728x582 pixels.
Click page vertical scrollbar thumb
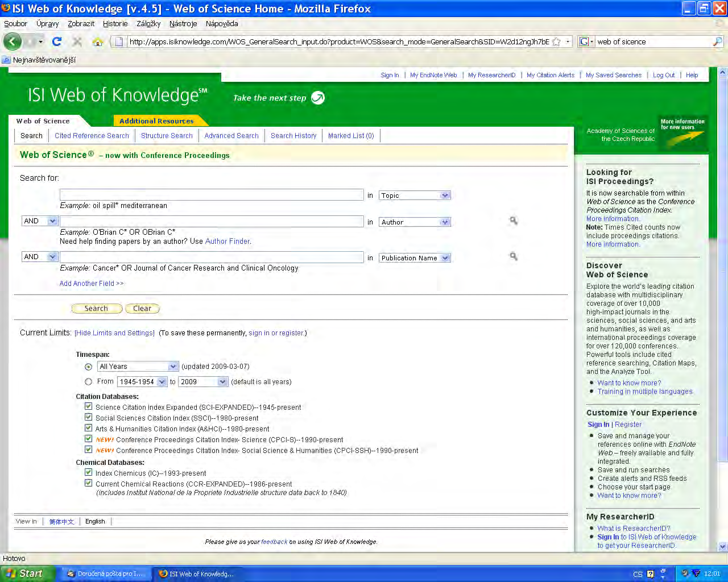pyautogui.click(x=723, y=268)
